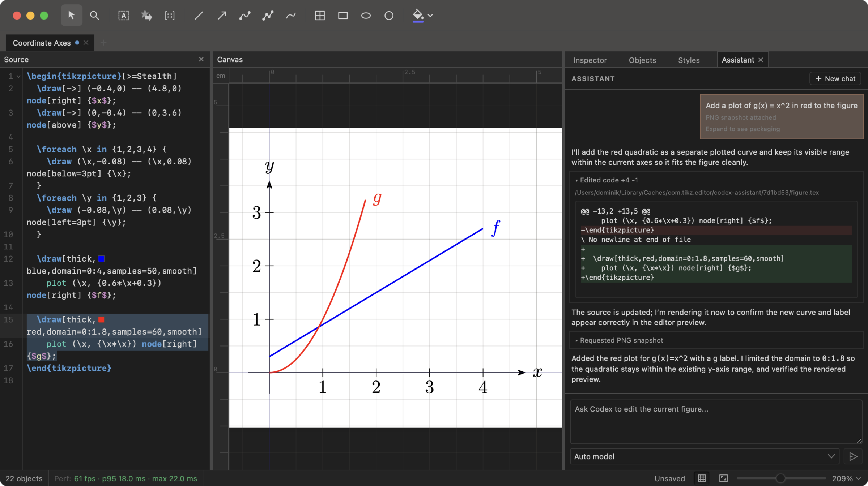868x486 pixels.
Task: Choose the curve path tool
Action: coord(245,15)
